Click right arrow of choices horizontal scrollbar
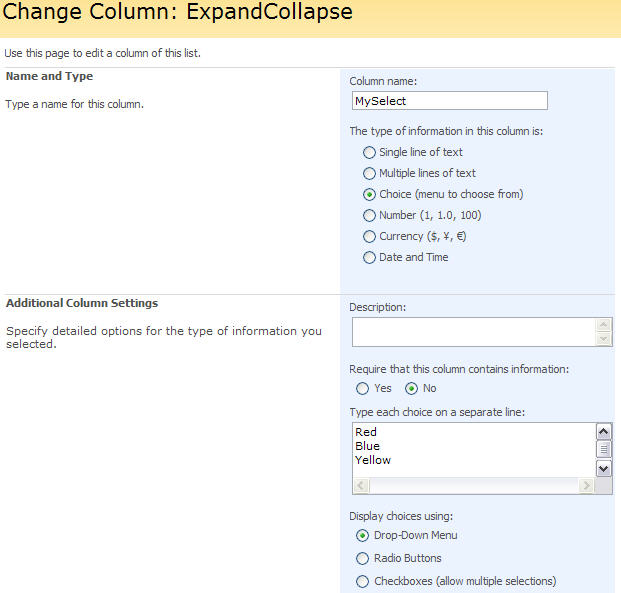The width and height of the screenshot is (621, 593). point(587,486)
